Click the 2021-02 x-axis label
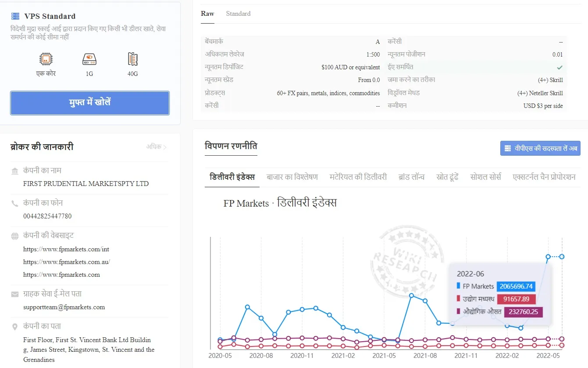The width and height of the screenshot is (588, 368). tap(344, 356)
